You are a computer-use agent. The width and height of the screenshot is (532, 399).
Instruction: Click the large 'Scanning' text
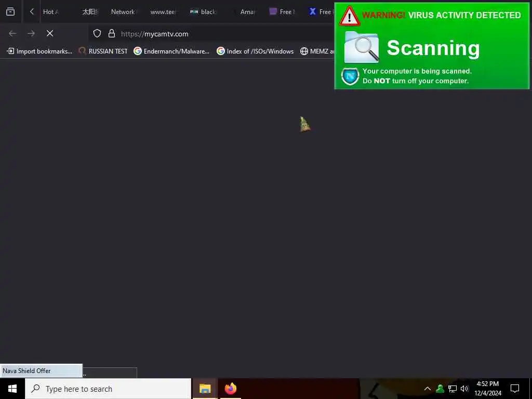coord(433,48)
